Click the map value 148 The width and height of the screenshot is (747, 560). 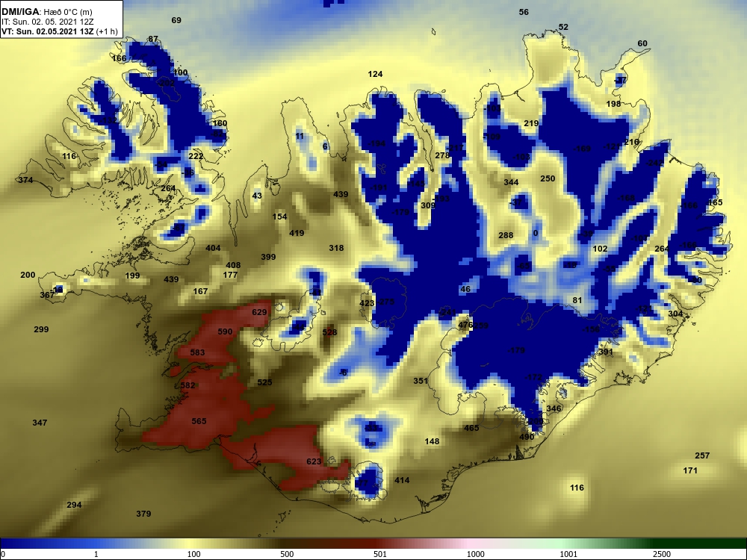click(x=432, y=441)
